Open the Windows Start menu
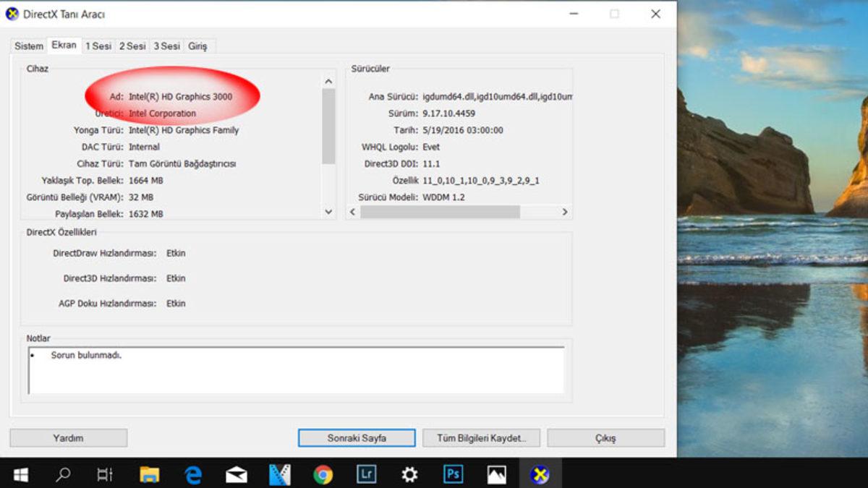Image resolution: width=868 pixels, height=488 pixels. pyautogui.click(x=21, y=474)
